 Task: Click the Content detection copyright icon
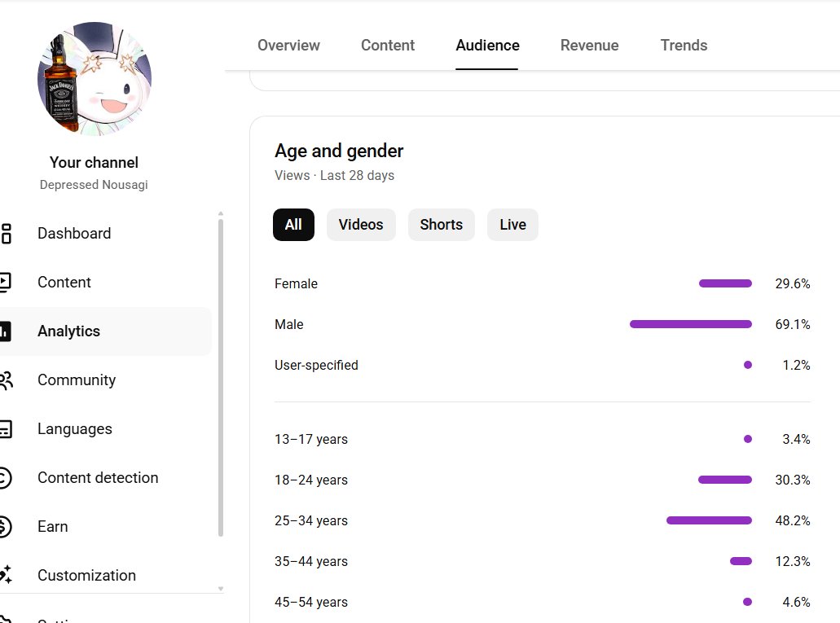(x=5, y=477)
